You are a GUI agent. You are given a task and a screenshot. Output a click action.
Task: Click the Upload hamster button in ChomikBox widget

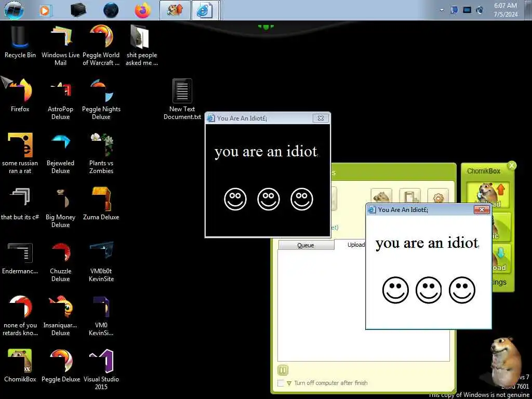coord(488,195)
